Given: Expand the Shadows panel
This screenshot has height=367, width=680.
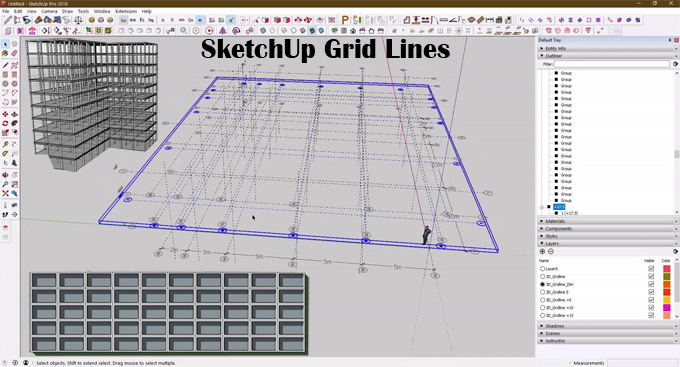Looking at the screenshot, I should click(607, 326).
